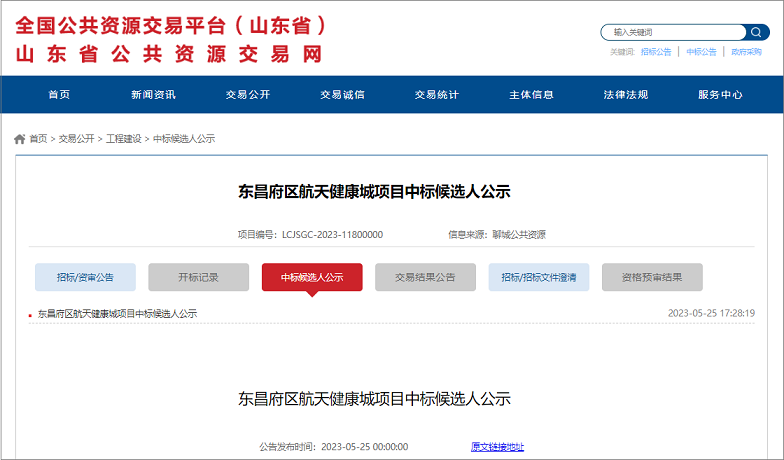The width and height of the screenshot is (784, 460).
Task: Open the 交易统计 navigation menu
Action: pyautogui.click(x=437, y=95)
